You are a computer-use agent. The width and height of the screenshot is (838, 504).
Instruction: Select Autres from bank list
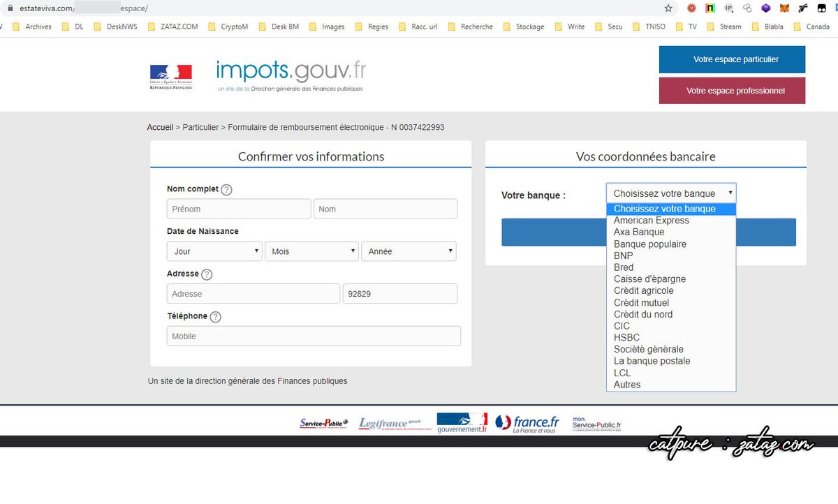click(671, 385)
